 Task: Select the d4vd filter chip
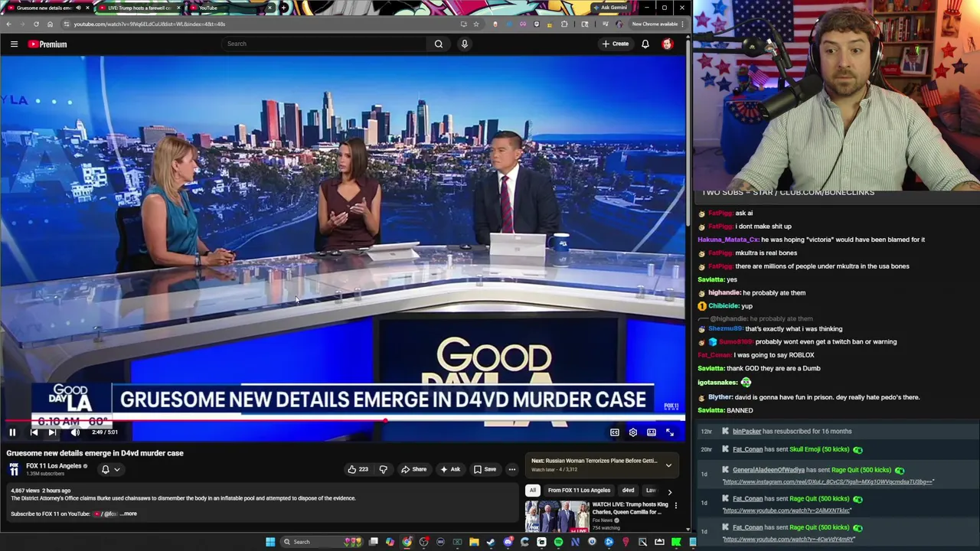(x=628, y=491)
